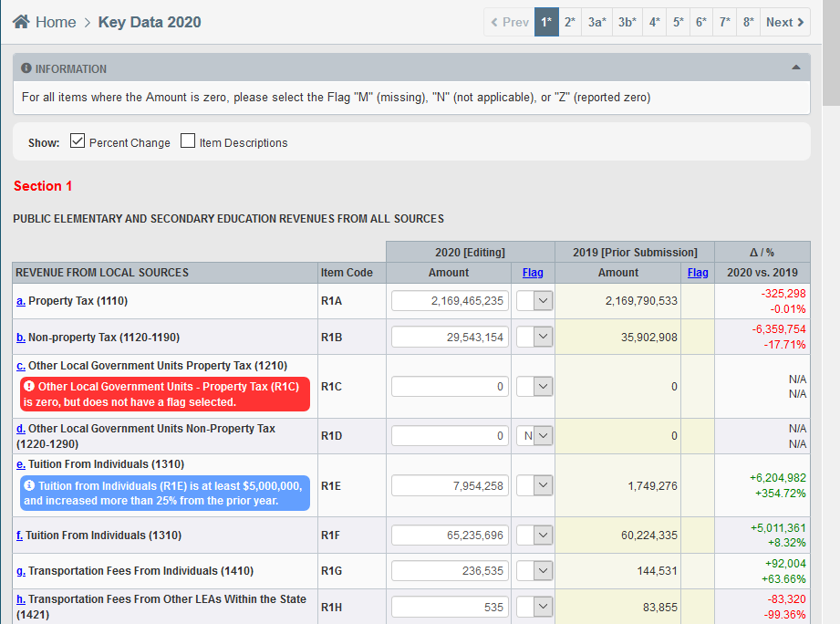
Task: Click the blue info icon for R1E
Action: (x=29, y=485)
